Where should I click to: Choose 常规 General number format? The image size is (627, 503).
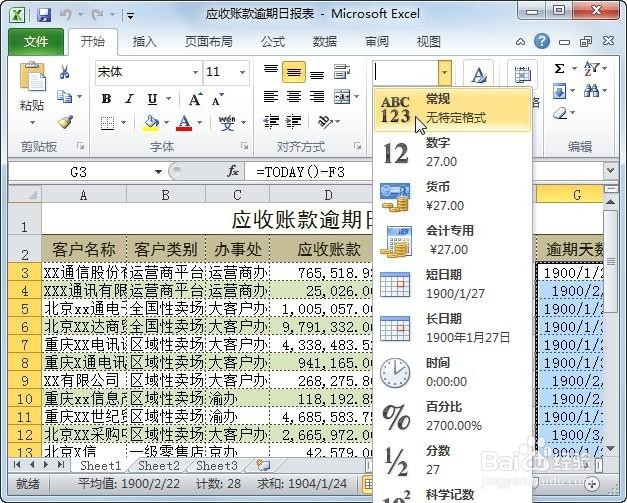[x=452, y=110]
